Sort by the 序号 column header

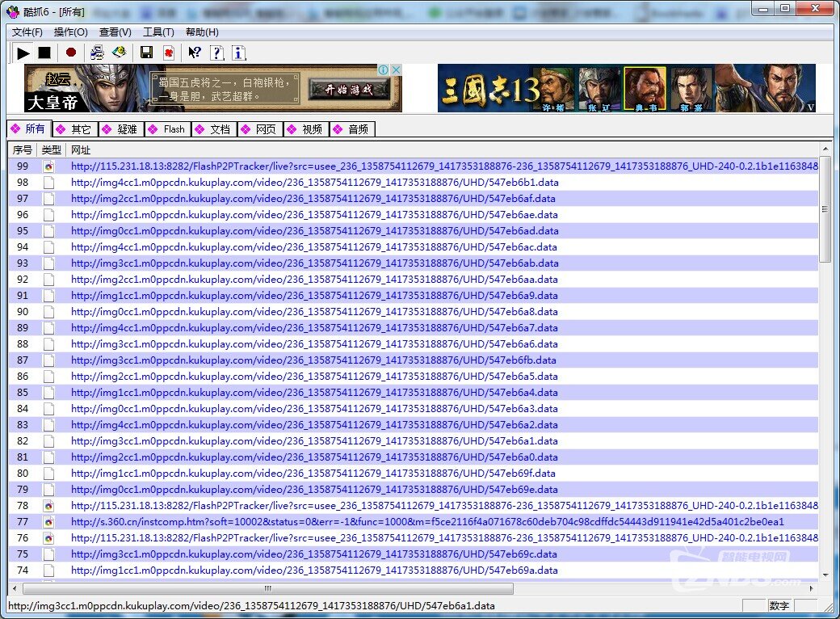pyautogui.click(x=23, y=150)
